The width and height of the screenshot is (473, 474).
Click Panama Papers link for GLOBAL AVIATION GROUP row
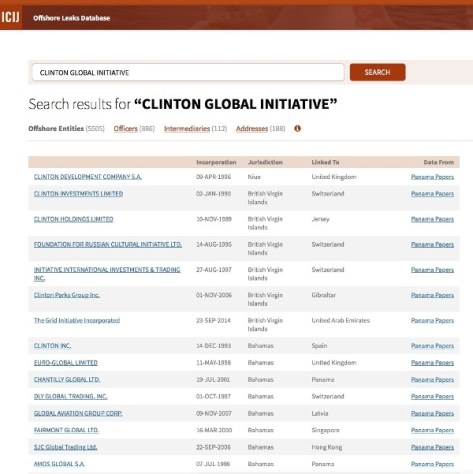tap(432, 413)
